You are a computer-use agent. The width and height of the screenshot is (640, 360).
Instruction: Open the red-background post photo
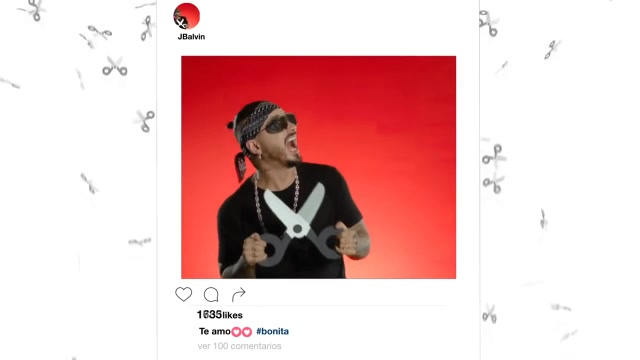pos(318,167)
